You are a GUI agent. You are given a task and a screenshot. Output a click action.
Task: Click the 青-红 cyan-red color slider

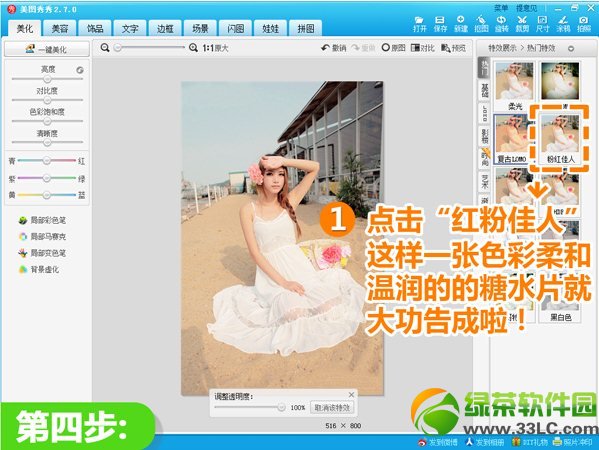pos(47,160)
